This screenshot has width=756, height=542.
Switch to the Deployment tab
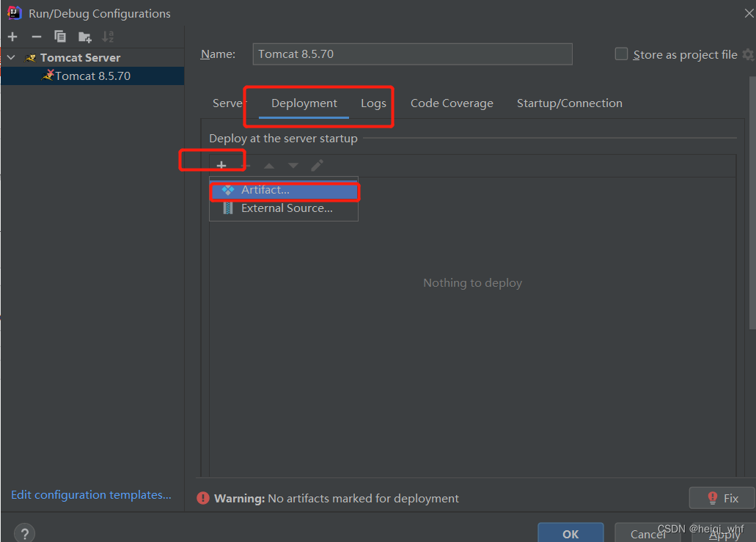(304, 103)
